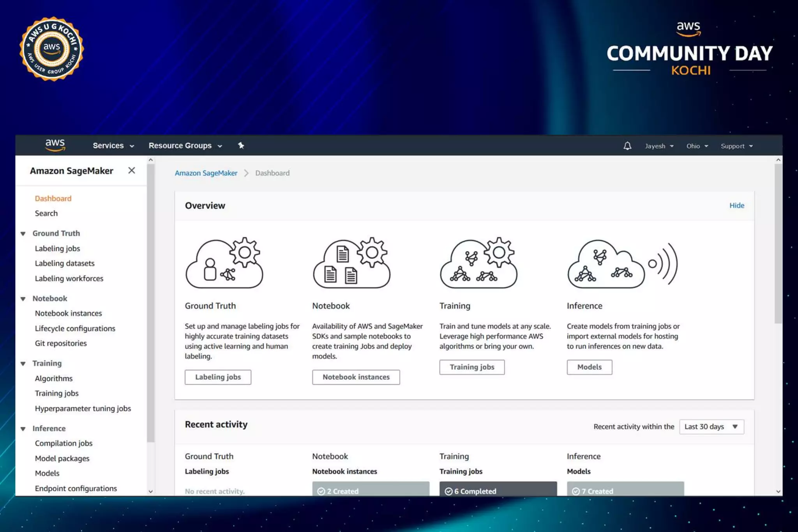Collapse the Ground Truth sidebar section

pos(23,233)
